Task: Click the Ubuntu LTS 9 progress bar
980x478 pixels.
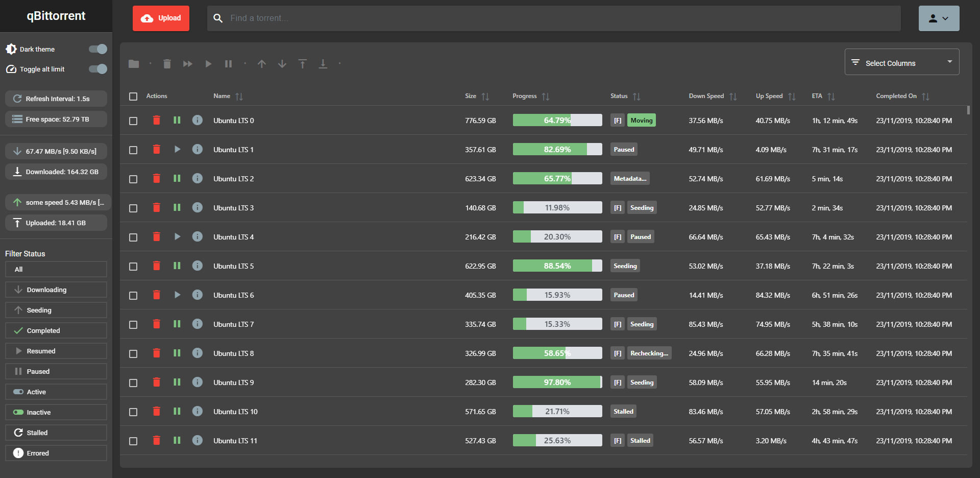Action: pyautogui.click(x=557, y=382)
